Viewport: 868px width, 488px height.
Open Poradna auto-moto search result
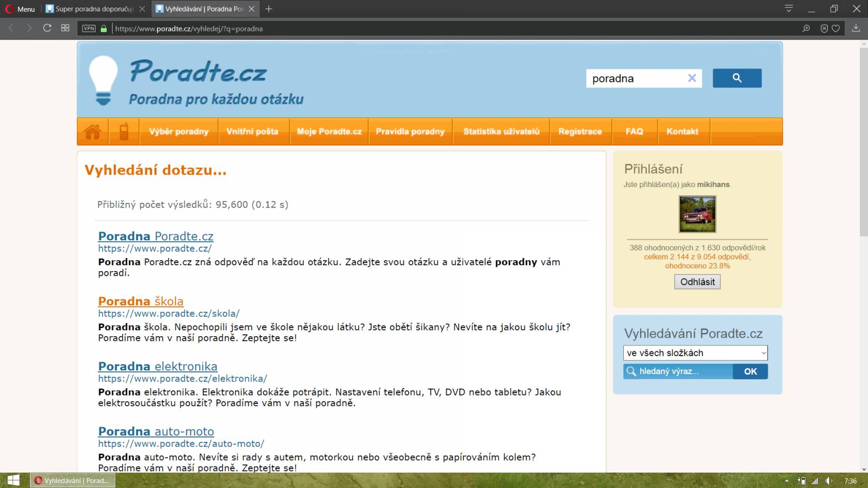click(x=156, y=431)
